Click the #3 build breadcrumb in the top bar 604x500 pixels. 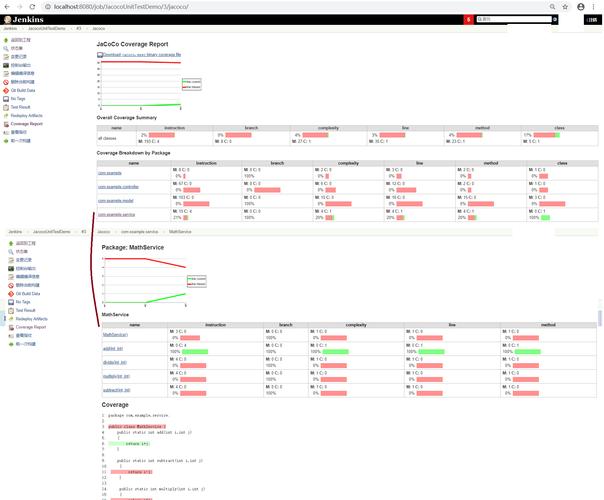click(79, 29)
